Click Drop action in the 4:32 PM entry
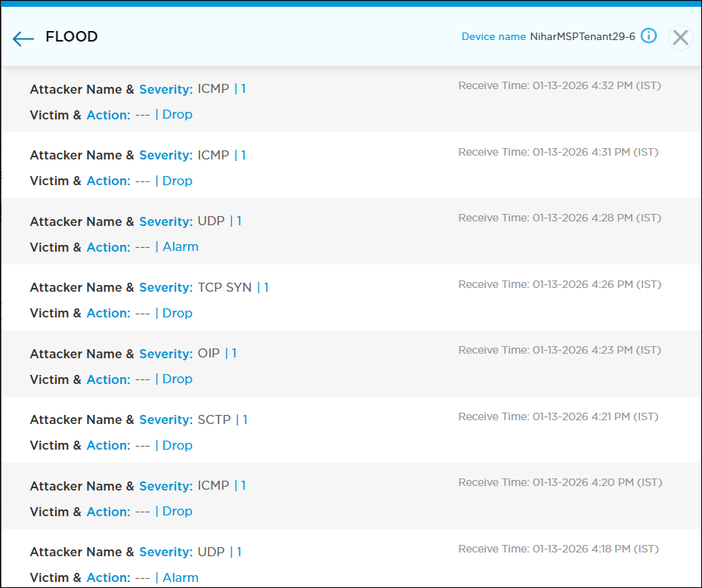This screenshot has width=702, height=588. tap(178, 115)
